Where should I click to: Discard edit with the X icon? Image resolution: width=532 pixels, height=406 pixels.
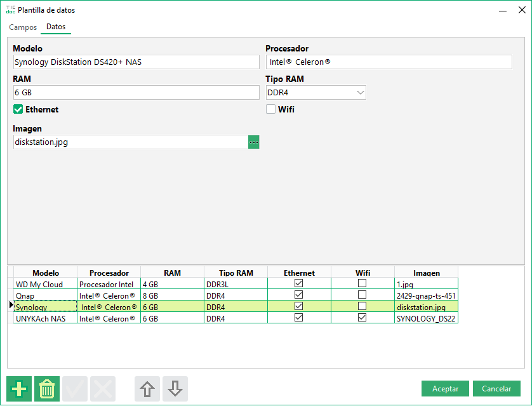(x=103, y=389)
